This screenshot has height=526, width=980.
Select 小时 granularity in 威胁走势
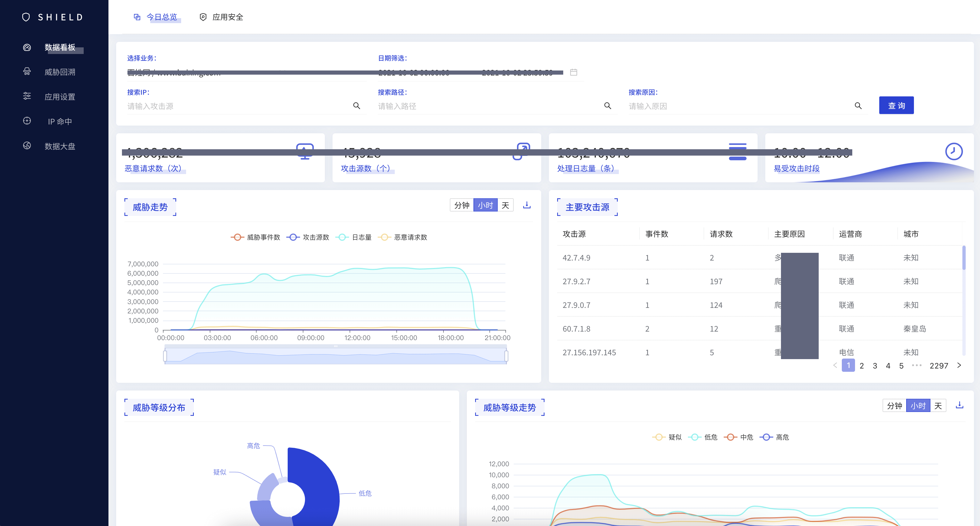tap(485, 205)
